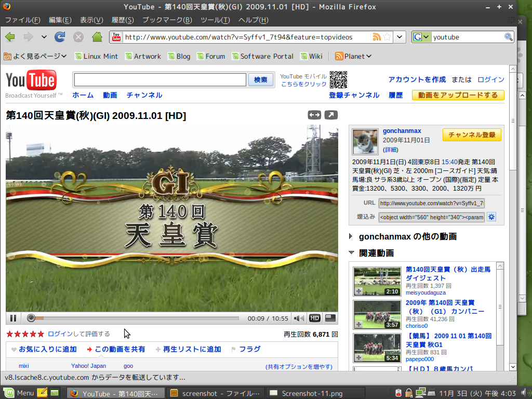The height and width of the screenshot is (399, 532).
Task: Collapse the 関連動画 related videos section
Action: (352, 253)
